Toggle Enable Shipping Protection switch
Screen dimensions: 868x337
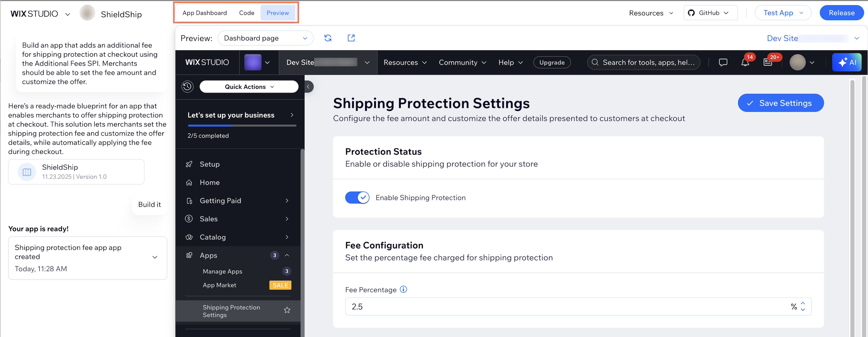357,198
